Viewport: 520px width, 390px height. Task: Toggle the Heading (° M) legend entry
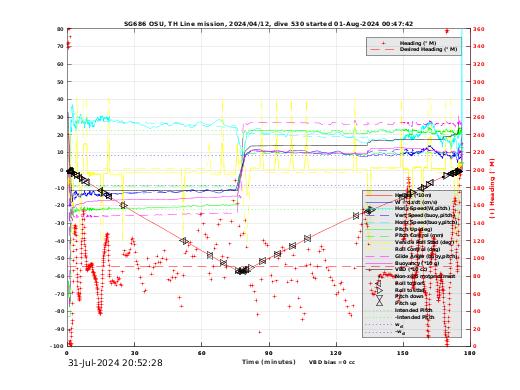[x=418, y=43]
